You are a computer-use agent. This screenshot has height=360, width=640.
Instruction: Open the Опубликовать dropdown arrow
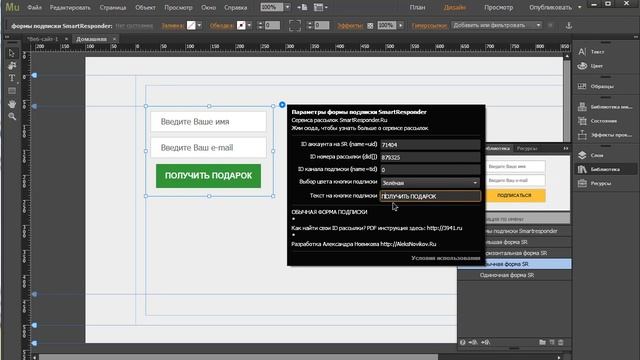coord(580,7)
